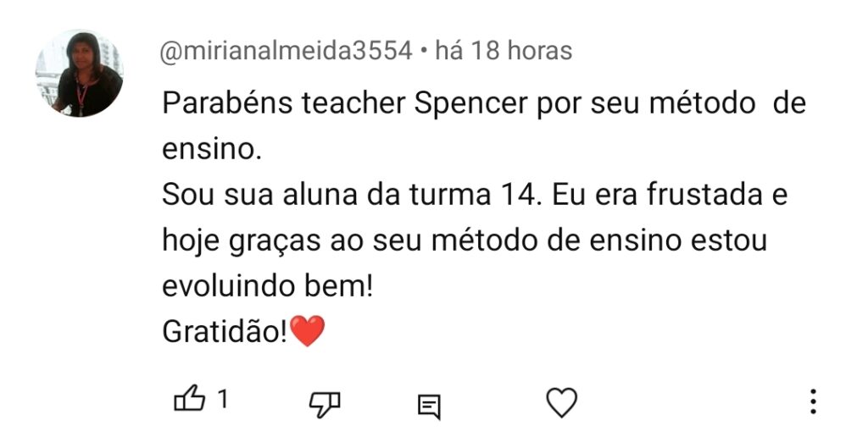The width and height of the screenshot is (868, 448).
Task: Open the three-dot more options menu
Action: click(813, 401)
